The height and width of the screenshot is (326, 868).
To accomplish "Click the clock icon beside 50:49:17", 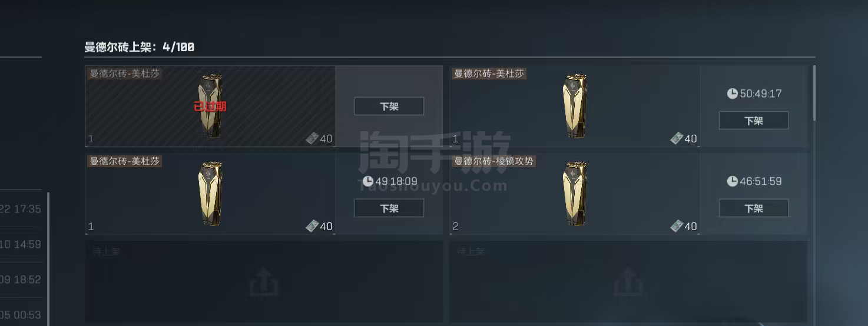I will pyautogui.click(x=732, y=94).
